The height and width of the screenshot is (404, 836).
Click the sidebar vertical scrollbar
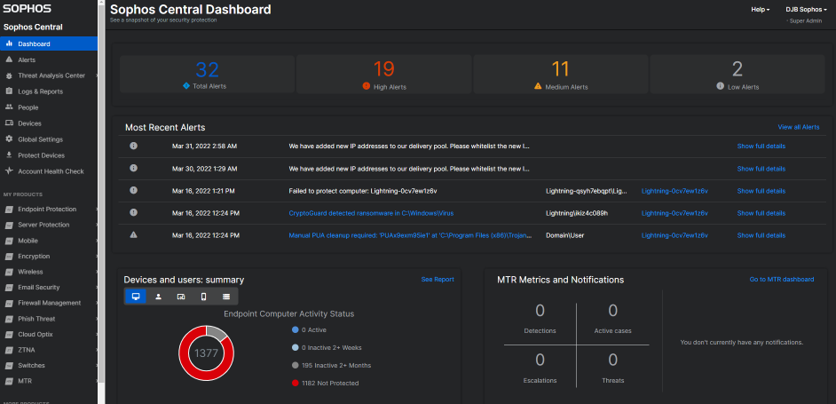pyautogui.click(x=101, y=192)
